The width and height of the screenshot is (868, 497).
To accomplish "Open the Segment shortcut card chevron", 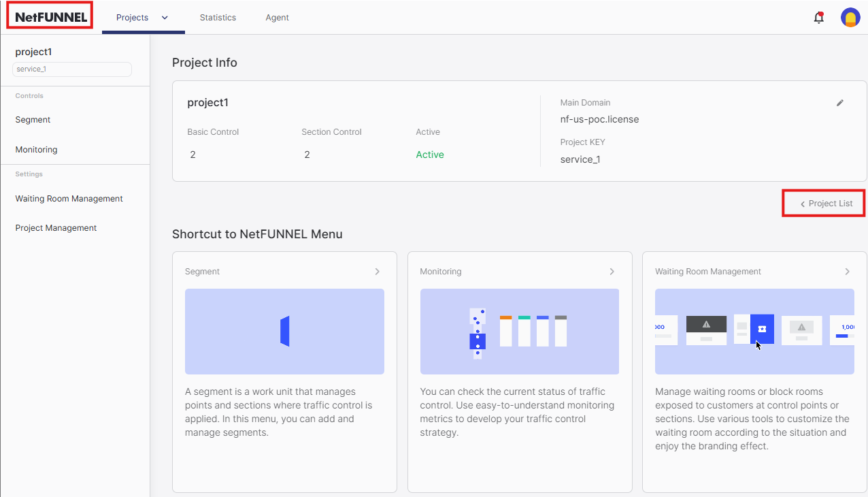I will (x=378, y=271).
